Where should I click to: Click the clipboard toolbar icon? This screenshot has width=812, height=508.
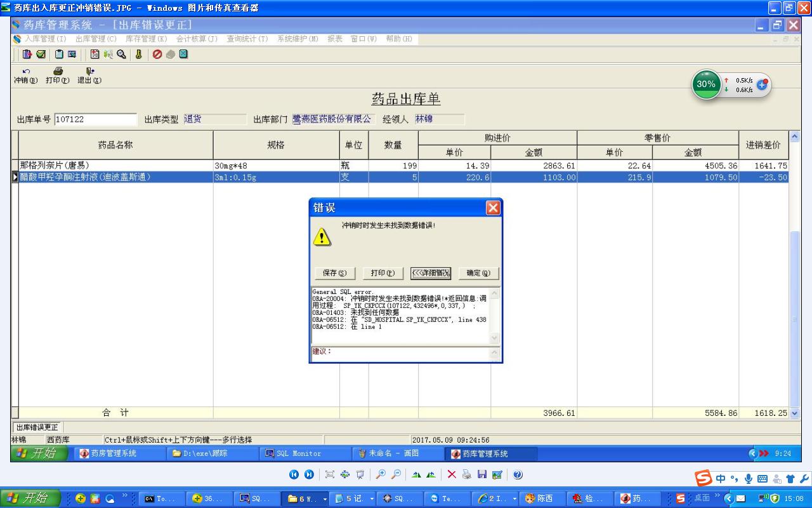59,55
